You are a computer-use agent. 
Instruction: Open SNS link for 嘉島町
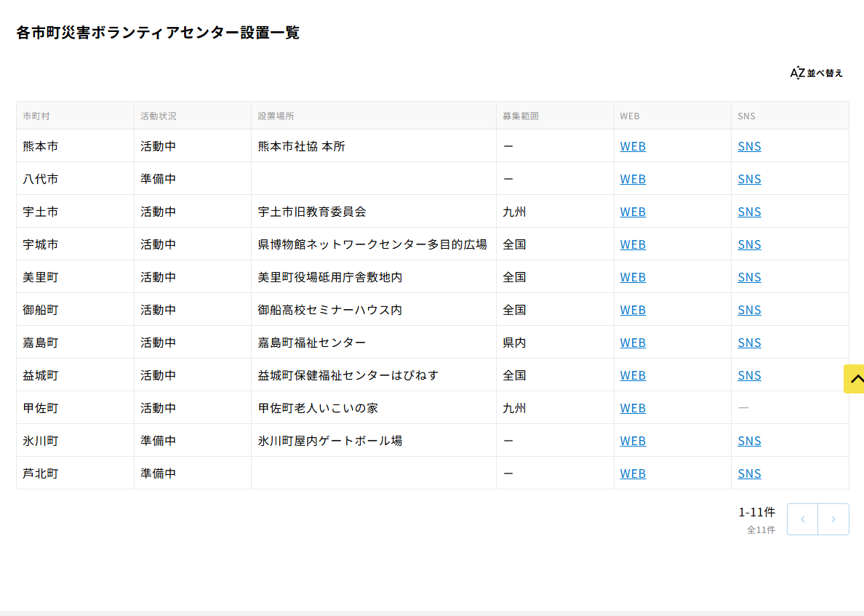[x=749, y=342]
